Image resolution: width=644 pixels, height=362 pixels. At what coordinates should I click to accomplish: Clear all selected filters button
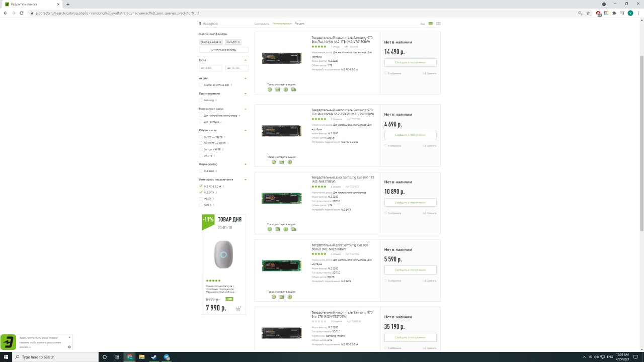point(223,50)
